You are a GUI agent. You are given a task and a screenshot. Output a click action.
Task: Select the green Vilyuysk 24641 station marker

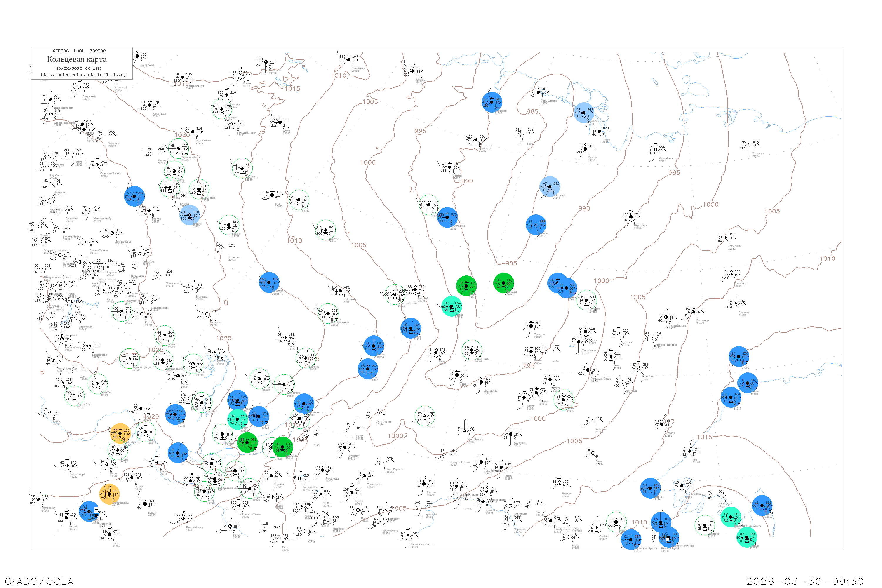tap(504, 283)
